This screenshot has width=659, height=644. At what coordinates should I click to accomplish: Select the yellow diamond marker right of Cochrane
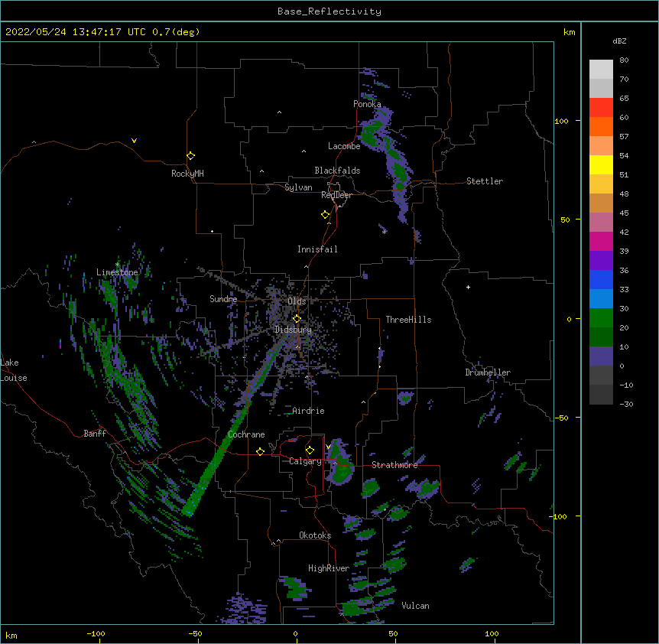260,451
